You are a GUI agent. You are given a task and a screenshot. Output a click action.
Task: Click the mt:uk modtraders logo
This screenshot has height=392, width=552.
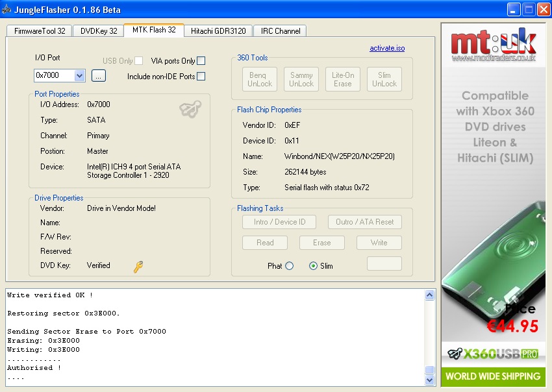click(x=494, y=47)
